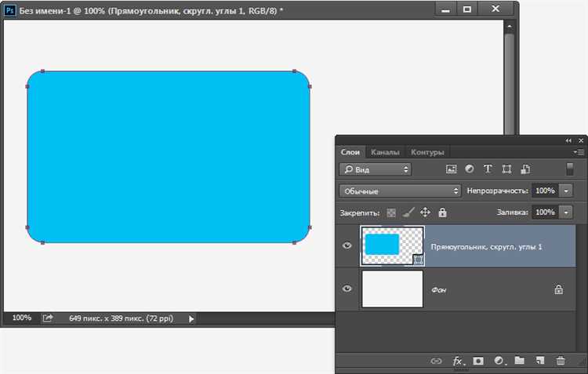Click the delete layer trash icon
Viewport: 588px width, 374px height.
pyautogui.click(x=560, y=361)
